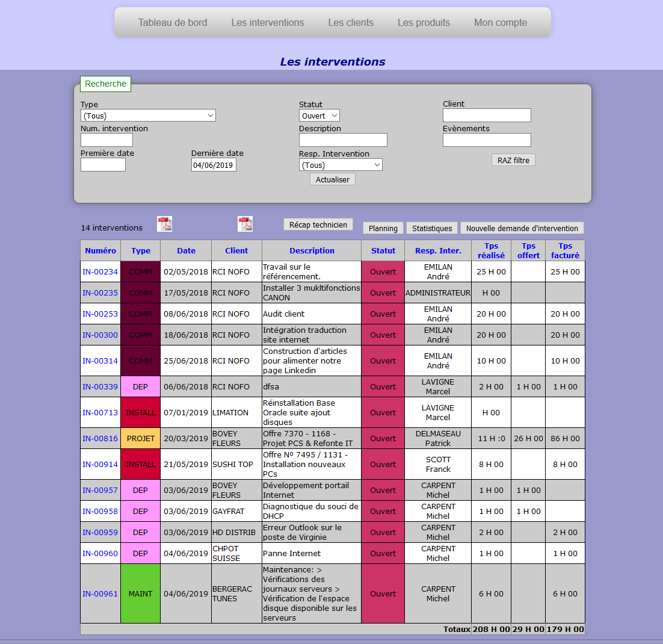Open the Type filter dropdown

coord(148,116)
